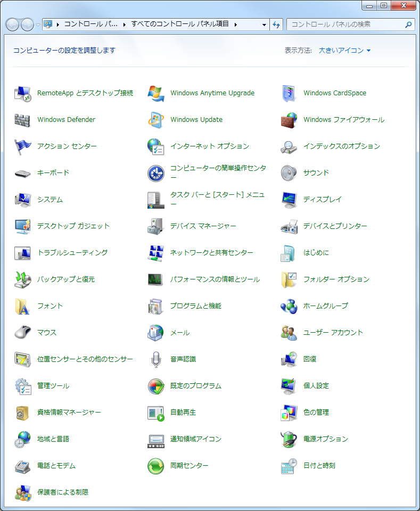Open the 日付と時刻 calendar clock icon
Viewport: 420px width, 511px height.
289,466
